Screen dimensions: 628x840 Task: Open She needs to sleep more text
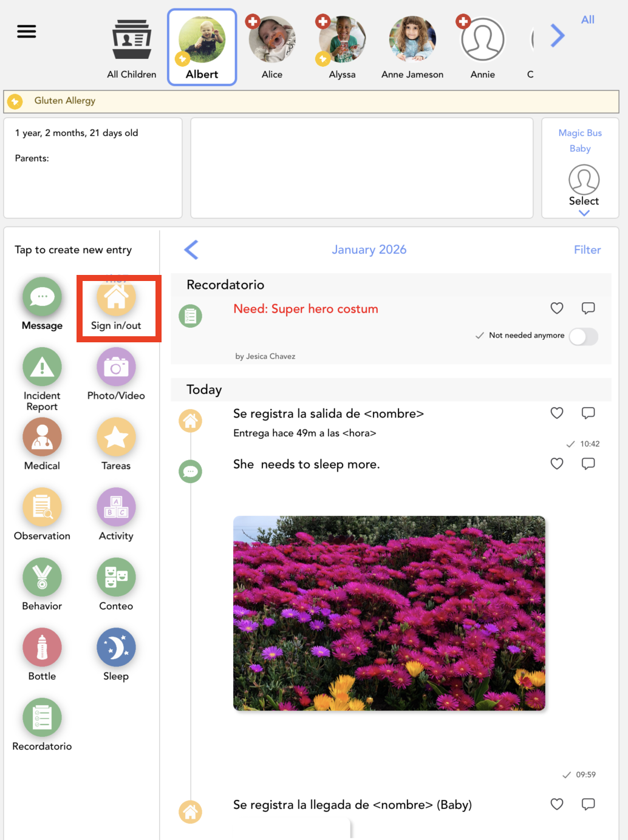tap(307, 464)
